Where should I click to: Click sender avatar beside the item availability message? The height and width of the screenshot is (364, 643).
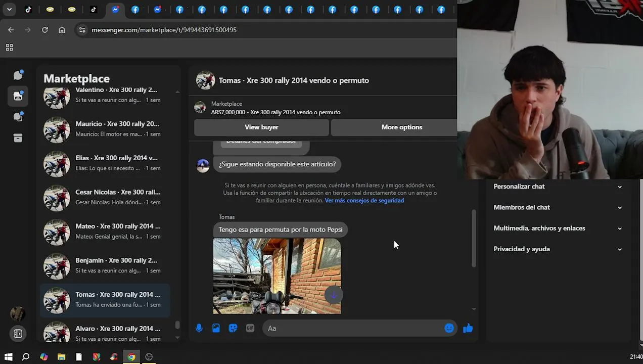tap(203, 165)
